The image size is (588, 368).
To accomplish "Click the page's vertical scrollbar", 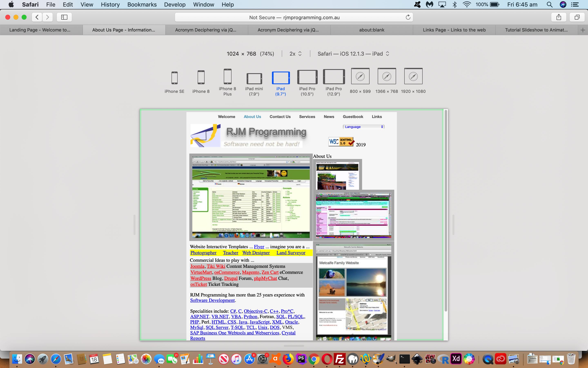I will tap(446, 211).
